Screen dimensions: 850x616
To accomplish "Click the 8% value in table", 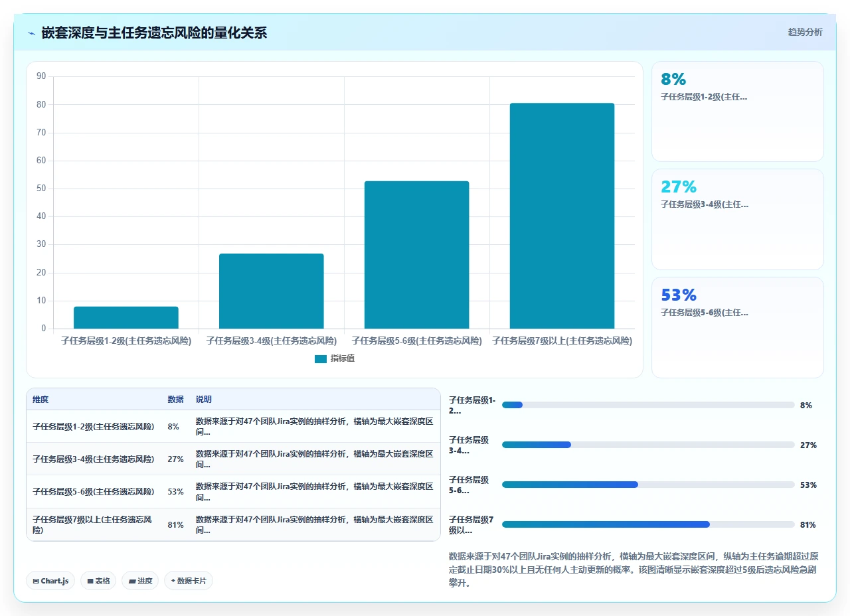I will 173,427.
